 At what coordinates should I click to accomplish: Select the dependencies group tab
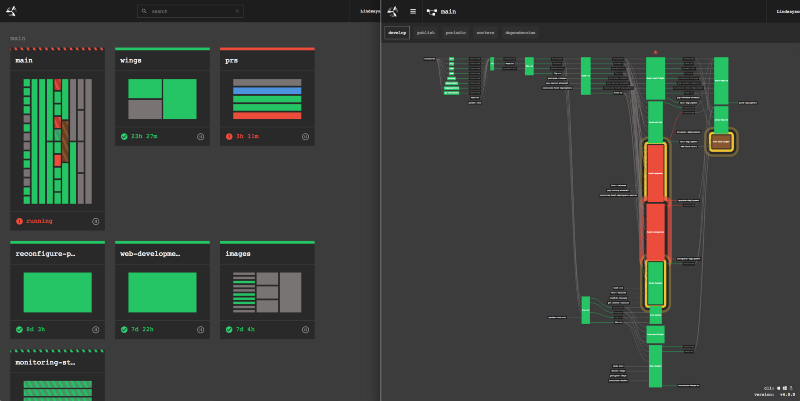click(520, 33)
